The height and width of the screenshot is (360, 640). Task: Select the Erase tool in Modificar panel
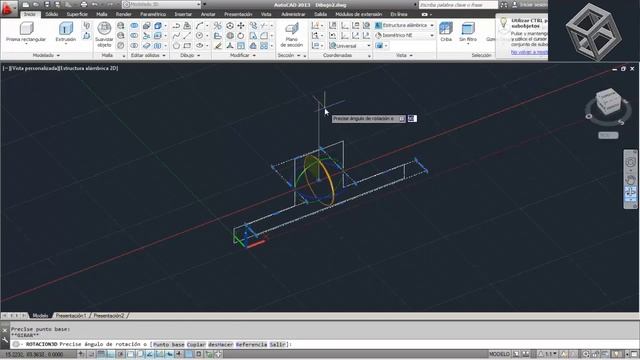pos(218,46)
